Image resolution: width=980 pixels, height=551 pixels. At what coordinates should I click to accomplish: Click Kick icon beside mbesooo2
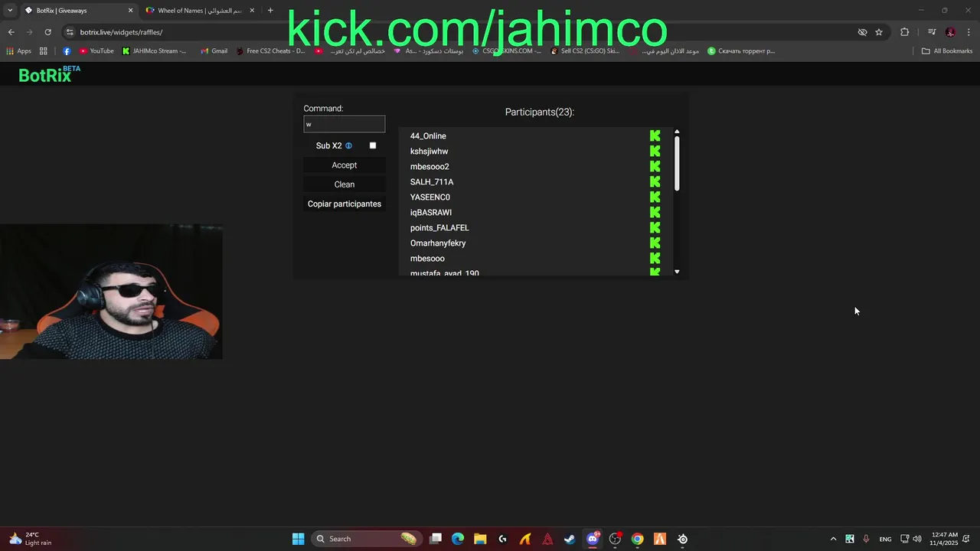655,166
